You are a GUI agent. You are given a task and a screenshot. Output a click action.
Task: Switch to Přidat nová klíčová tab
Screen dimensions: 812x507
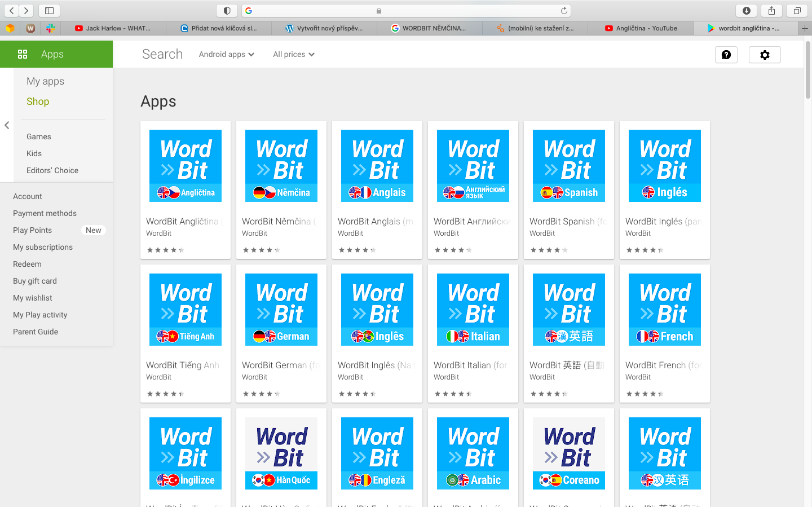(219, 28)
